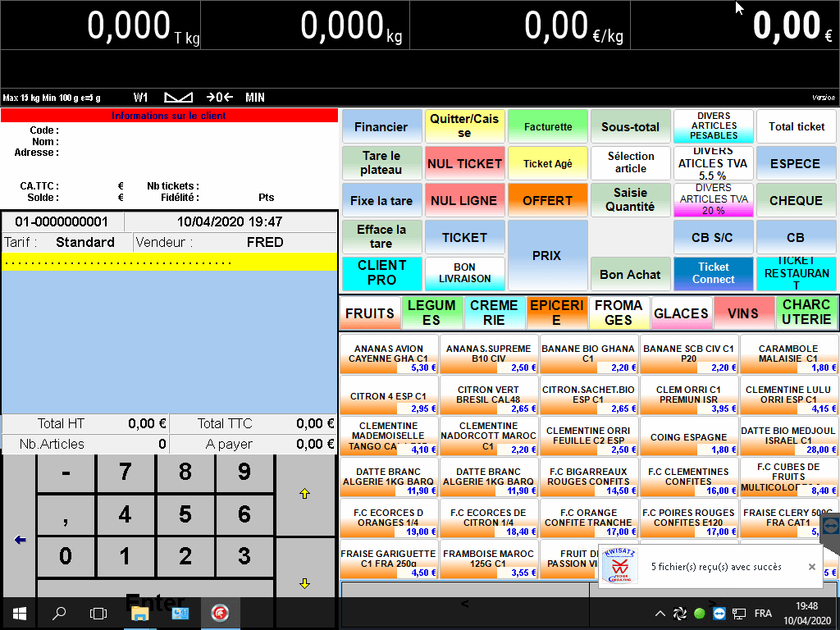The height and width of the screenshot is (630, 840).
Task: Switch to CHARCUTERIE category tab
Action: 806,313
